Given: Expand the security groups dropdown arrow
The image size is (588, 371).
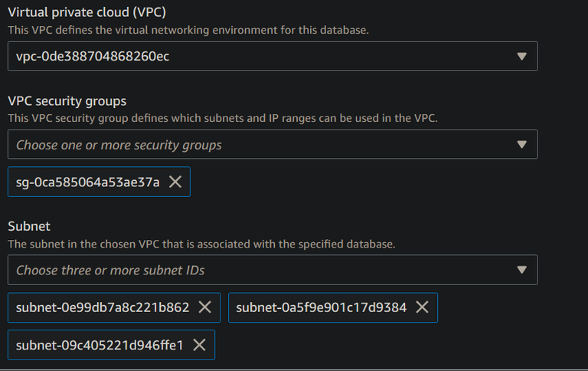Looking at the screenshot, I should pos(522,144).
